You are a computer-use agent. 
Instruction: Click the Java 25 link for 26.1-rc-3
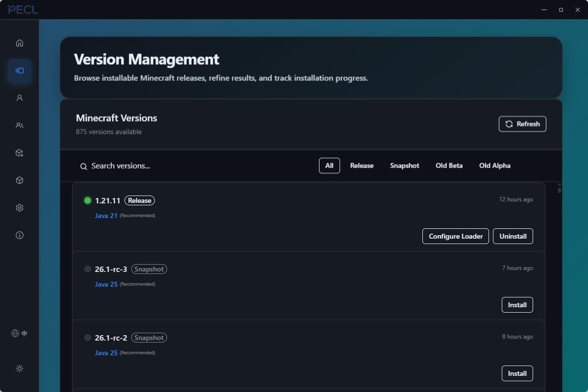[x=106, y=284]
